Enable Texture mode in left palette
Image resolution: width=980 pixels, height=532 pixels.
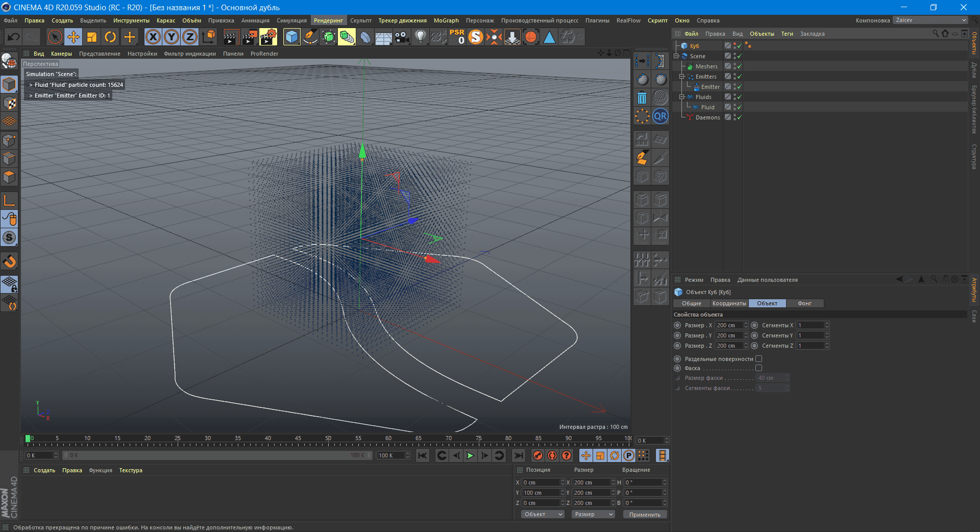(10, 103)
